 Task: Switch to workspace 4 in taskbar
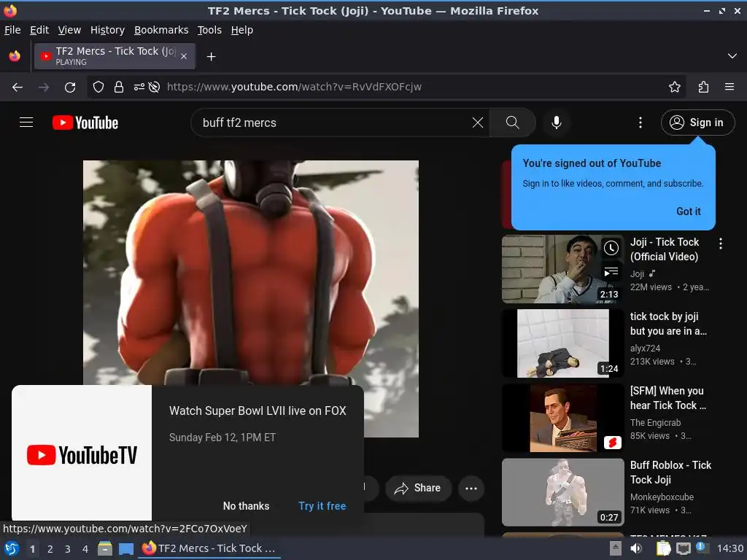pyautogui.click(x=85, y=549)
